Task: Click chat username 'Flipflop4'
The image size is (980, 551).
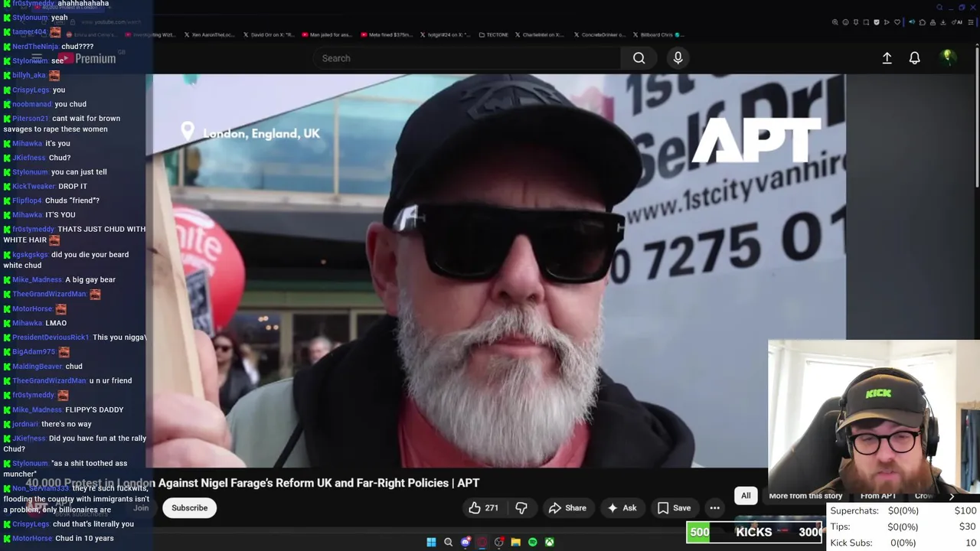Action: [x=28, y=201]
